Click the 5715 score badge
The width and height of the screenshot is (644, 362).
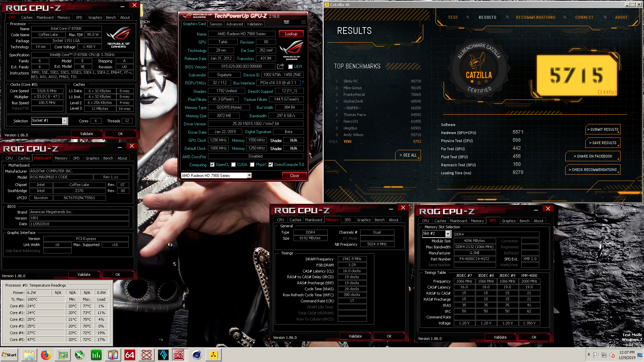click(x=577, y=75)
